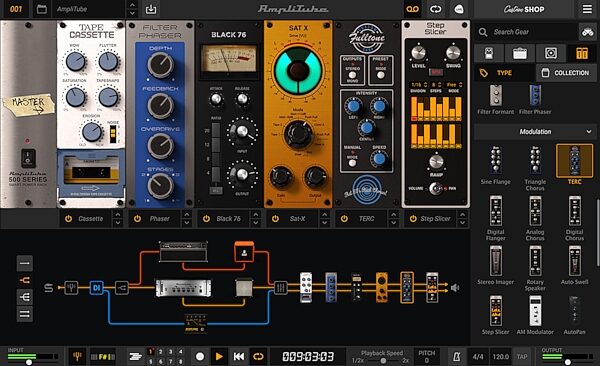Click the tuner fork icon in bottom bar
Image resolution: width=600 pixels, height=366 pixels.
point(77,357)
